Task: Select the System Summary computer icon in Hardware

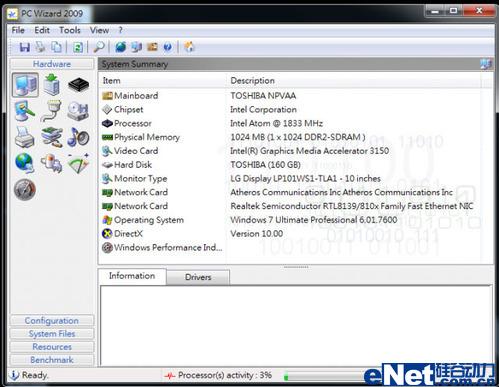Action: pos(25,85)
